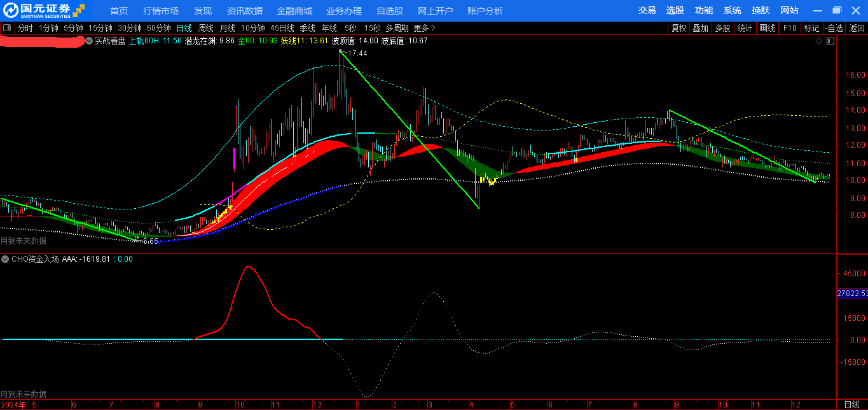Screen dimensions: 868x410
Task: Click the 标记 mark tool
Action: tap(811, 28)
